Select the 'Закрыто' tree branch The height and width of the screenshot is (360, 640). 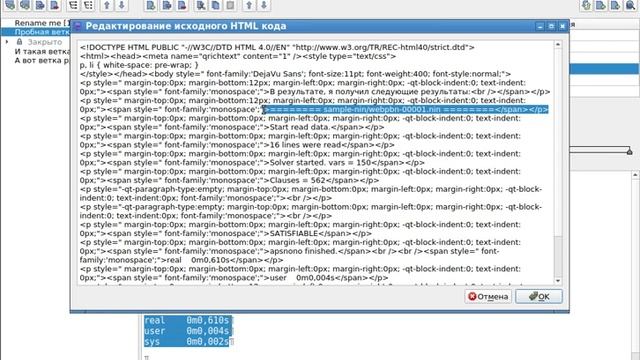pos(45,42)
